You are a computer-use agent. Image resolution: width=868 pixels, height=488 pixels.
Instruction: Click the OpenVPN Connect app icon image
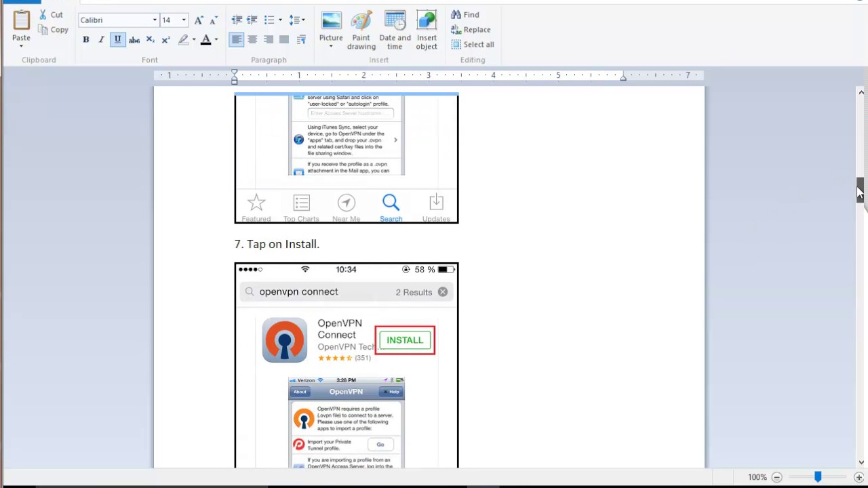click(x=285, y=340)
